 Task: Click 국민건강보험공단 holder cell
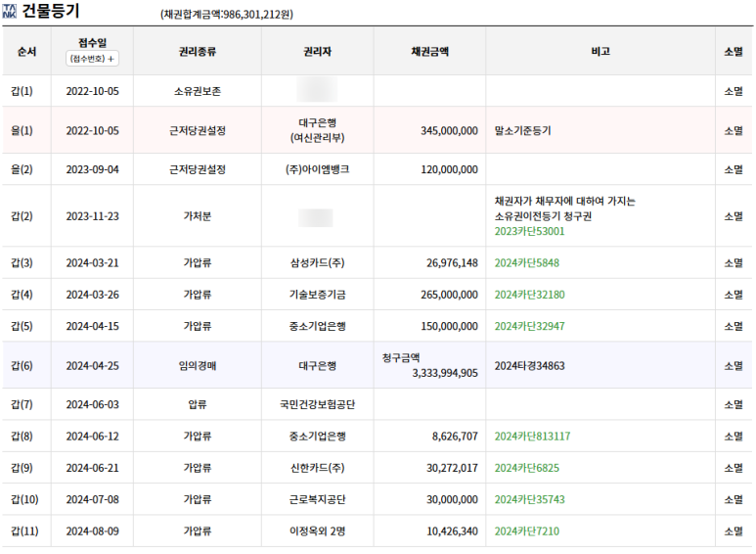317,404
